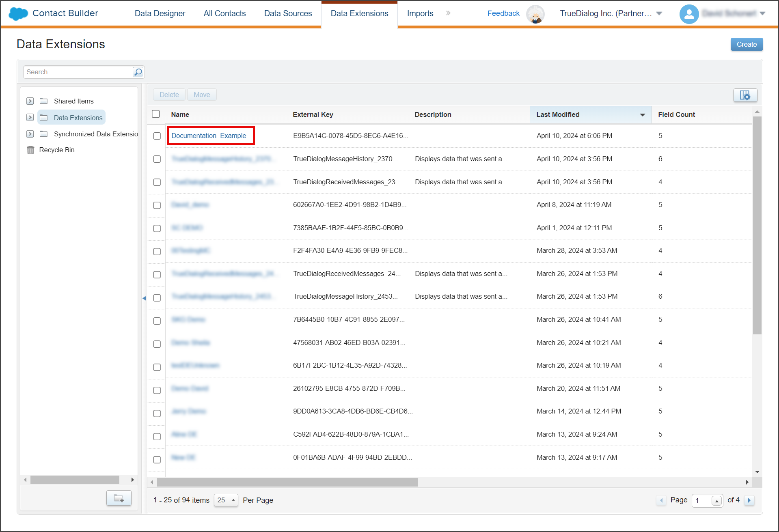This screenshot has width=779, height=532.
Task: Go to next page arrow
Action: point(749,500)
